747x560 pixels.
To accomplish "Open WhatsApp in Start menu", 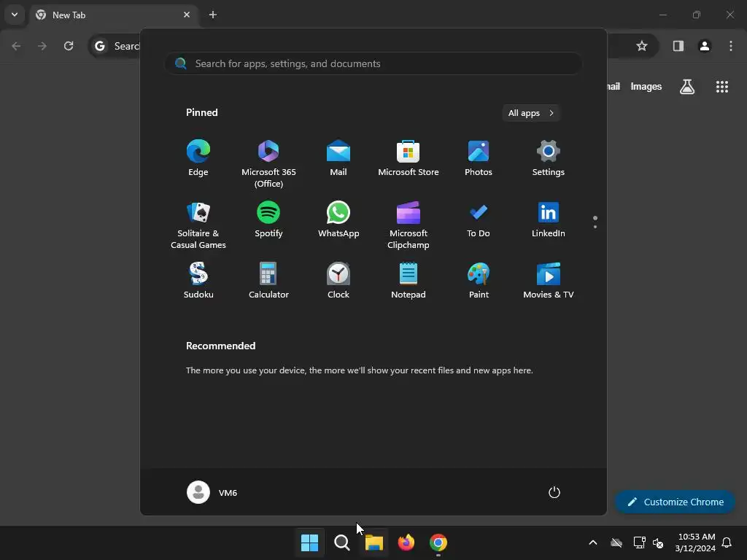I will [338, 219].
